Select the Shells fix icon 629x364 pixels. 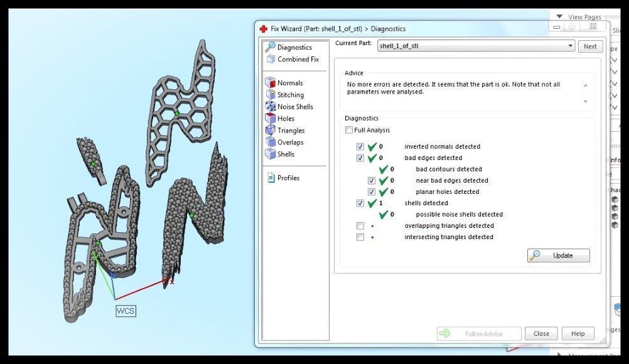coord(271,154)
